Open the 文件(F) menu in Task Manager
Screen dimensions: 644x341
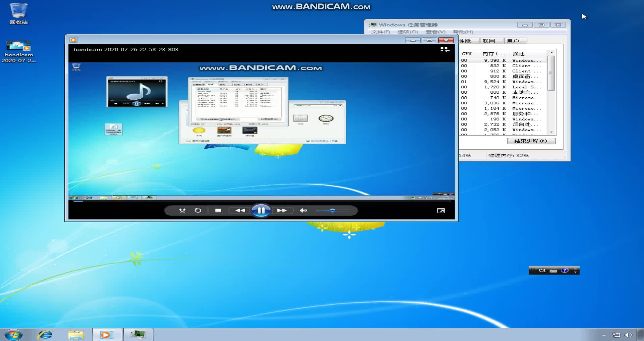tap(381, 32)
